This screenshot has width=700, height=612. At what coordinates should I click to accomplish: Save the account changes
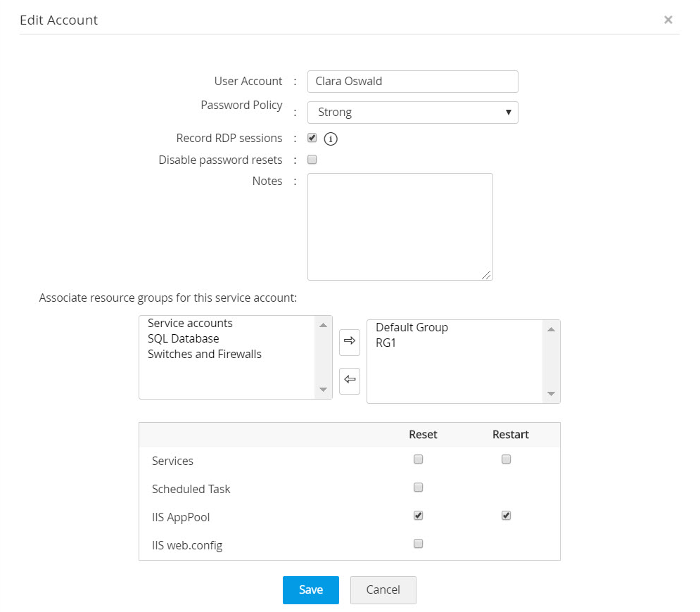coord(310,590)
